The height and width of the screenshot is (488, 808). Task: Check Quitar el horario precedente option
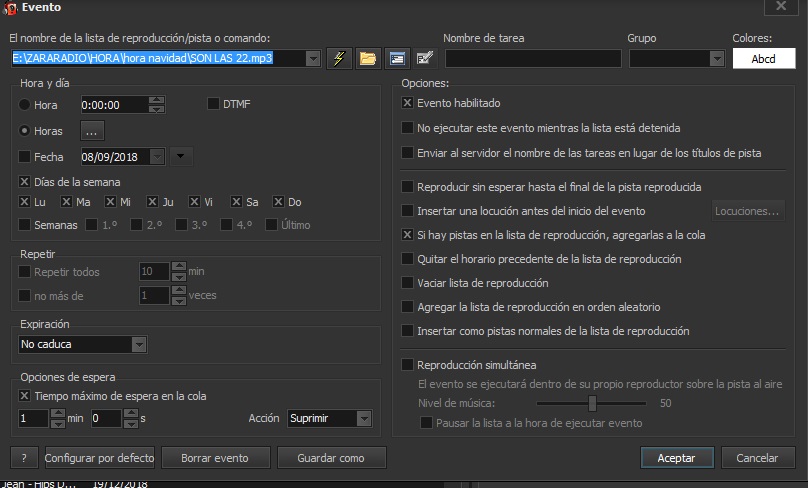407,258
